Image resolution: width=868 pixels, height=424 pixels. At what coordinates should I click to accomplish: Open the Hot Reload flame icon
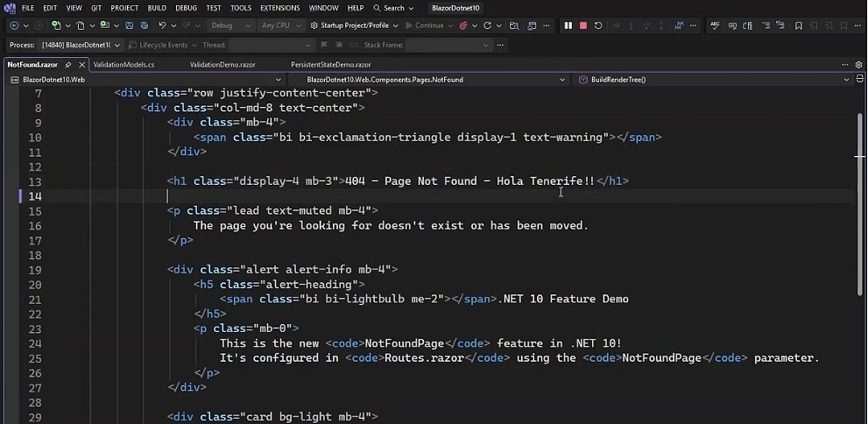(x=463, y=25)
